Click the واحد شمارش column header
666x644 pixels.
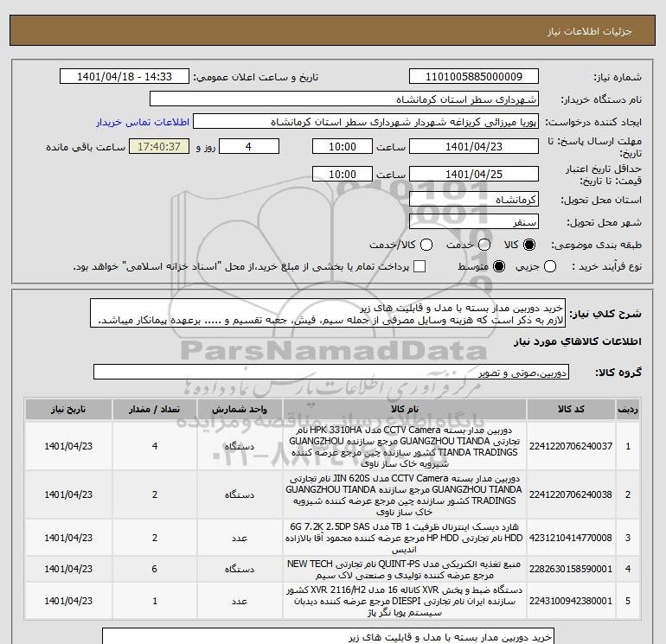[240, 409]
